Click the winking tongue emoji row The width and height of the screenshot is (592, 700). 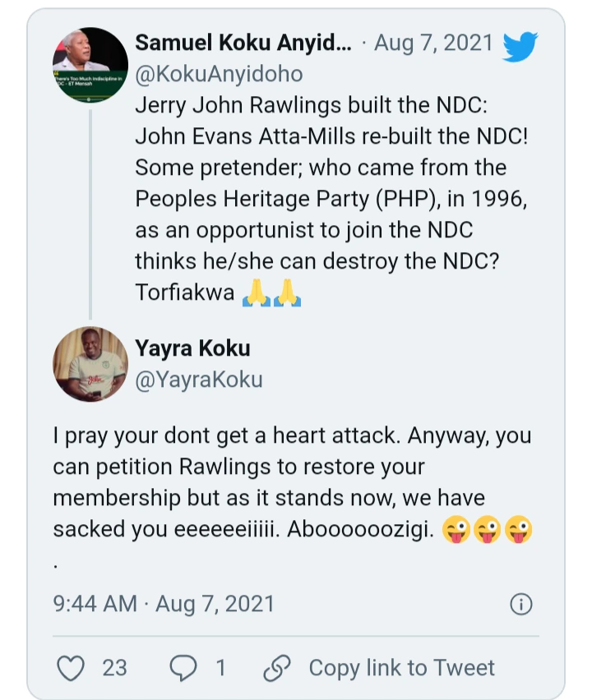487,529
